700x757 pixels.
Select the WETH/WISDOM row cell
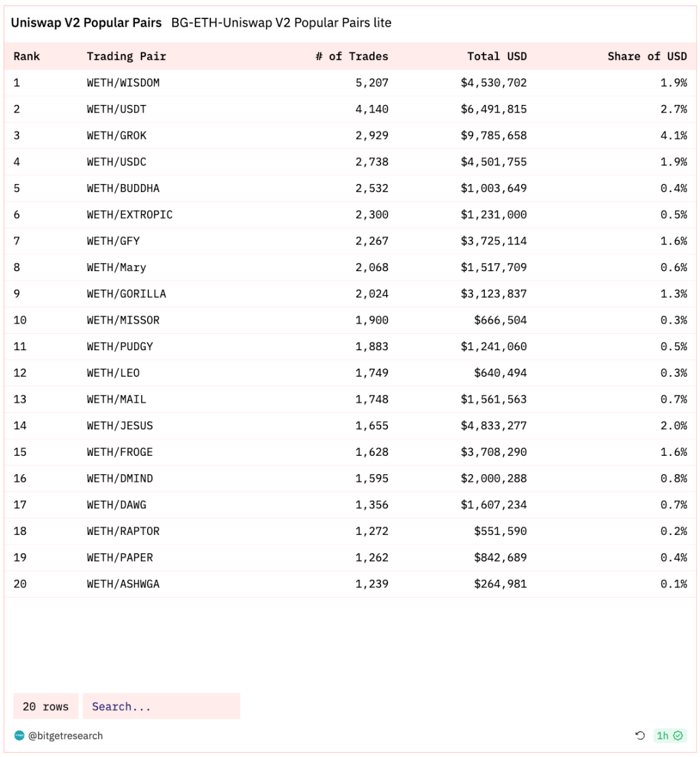[123, 82]
